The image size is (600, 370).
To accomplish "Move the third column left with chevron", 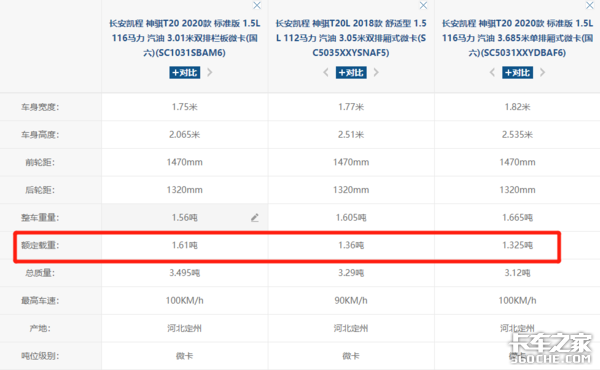I will coord(492,72).
